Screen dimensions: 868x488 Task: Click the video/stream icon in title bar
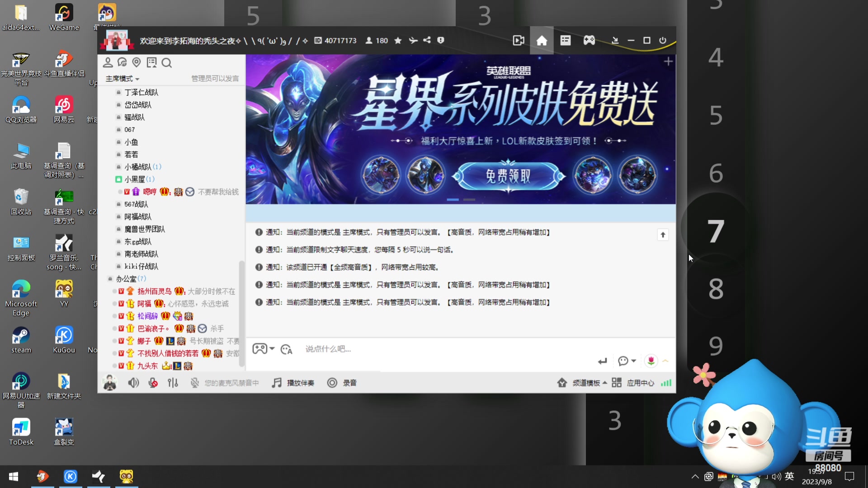point(518,40)
